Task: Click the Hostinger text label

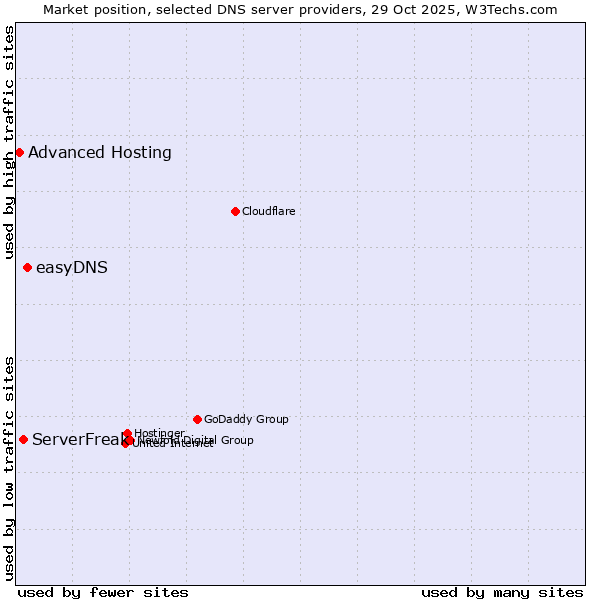Action: (x=159, y=433)
